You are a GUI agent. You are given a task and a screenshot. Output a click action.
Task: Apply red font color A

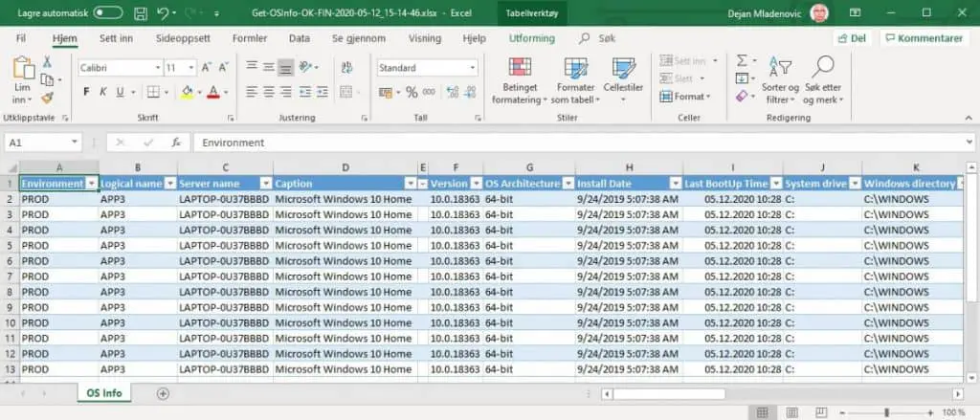tap(213, 92)
